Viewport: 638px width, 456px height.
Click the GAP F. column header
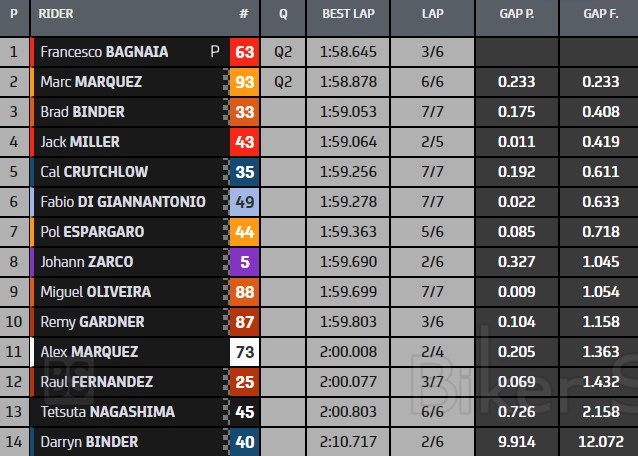tap(601, 16)
